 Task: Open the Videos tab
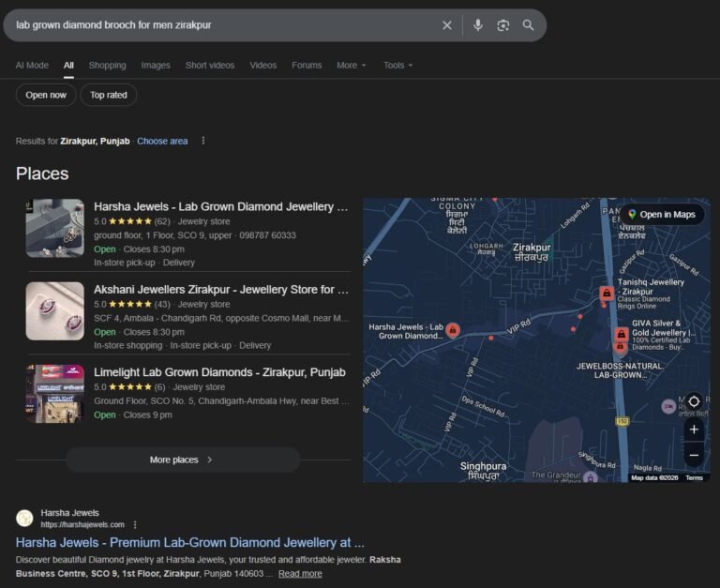263,66
